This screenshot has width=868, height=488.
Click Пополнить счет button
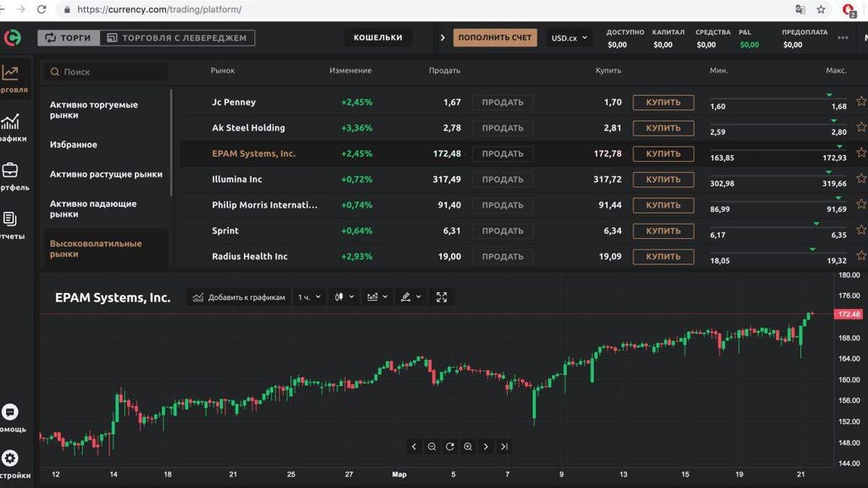tap(495, 37)
